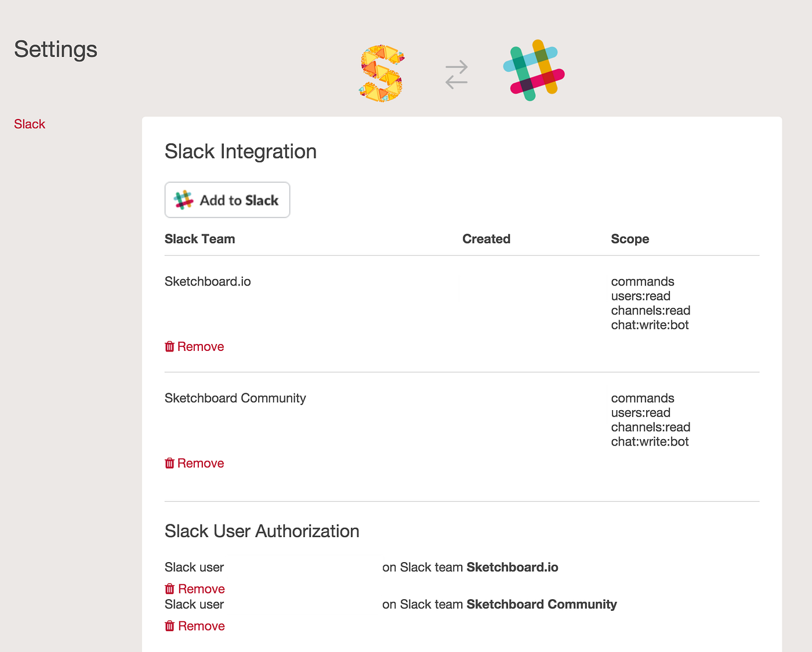Click the trash icon for the Sketchboard.io user authorization
The height and width of the screenshot is (652, 812).
[x=169, y=588]
